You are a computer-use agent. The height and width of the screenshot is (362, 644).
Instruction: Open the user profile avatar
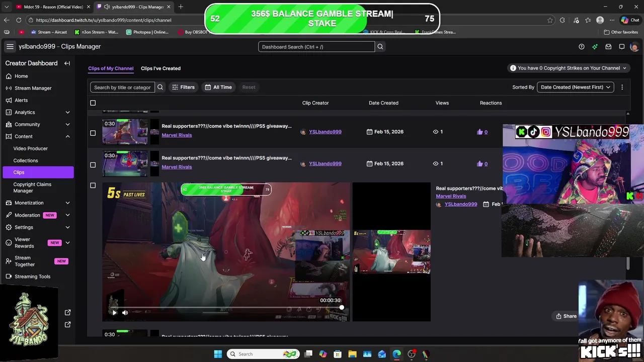point(634,47)
